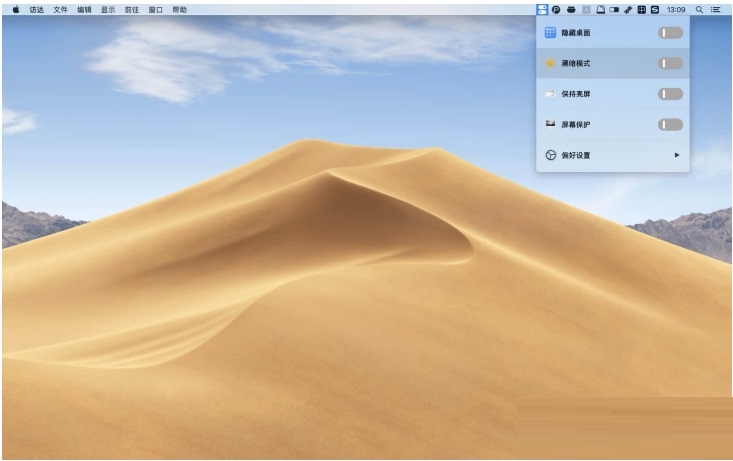733x461 pixels.
Task: Turn on the 保持亮屏 switch
Action: coord(670,94)
